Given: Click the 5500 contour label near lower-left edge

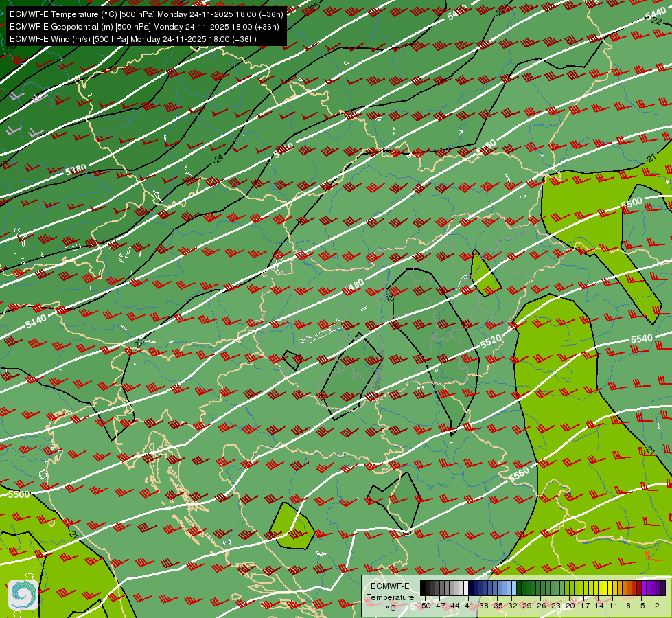Looking at the screenshot, I should point(19,494).
